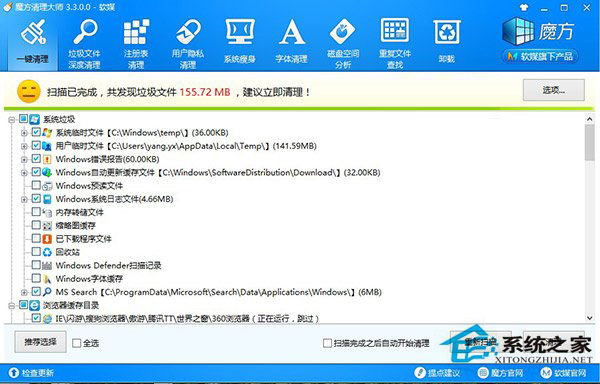Check Windows字体缓存 checkbox
The image size is (600, 384).
click(36, 278)
